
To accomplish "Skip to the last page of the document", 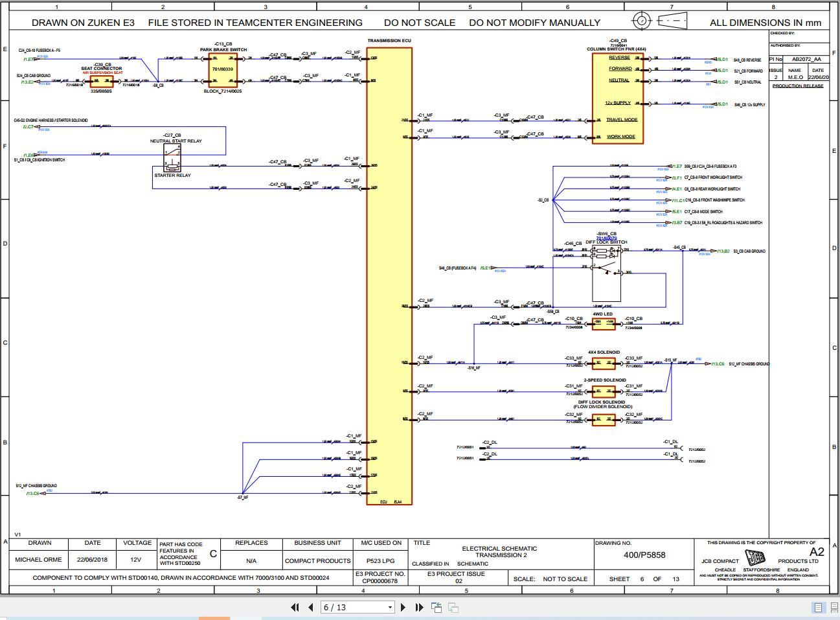I will (419, 608).
